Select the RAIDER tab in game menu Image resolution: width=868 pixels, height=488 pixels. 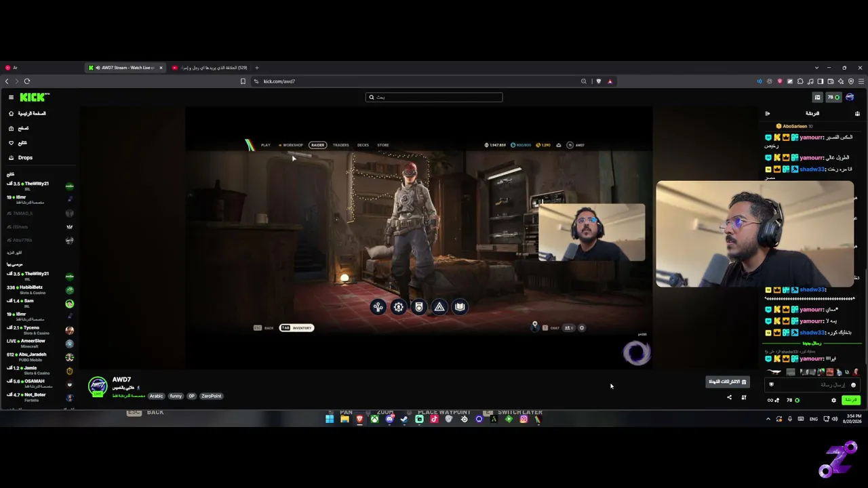coord(317,145)
